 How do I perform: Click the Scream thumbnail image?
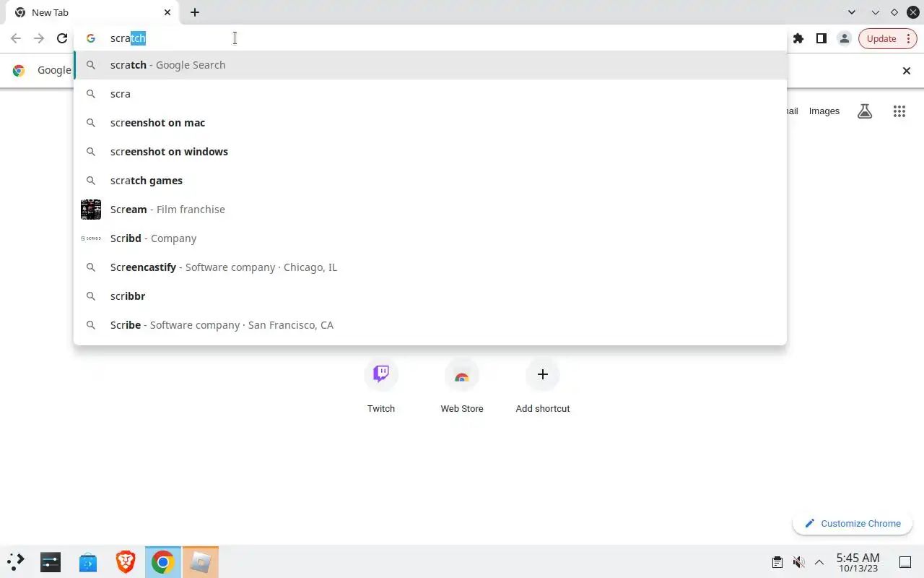(91, 210)
